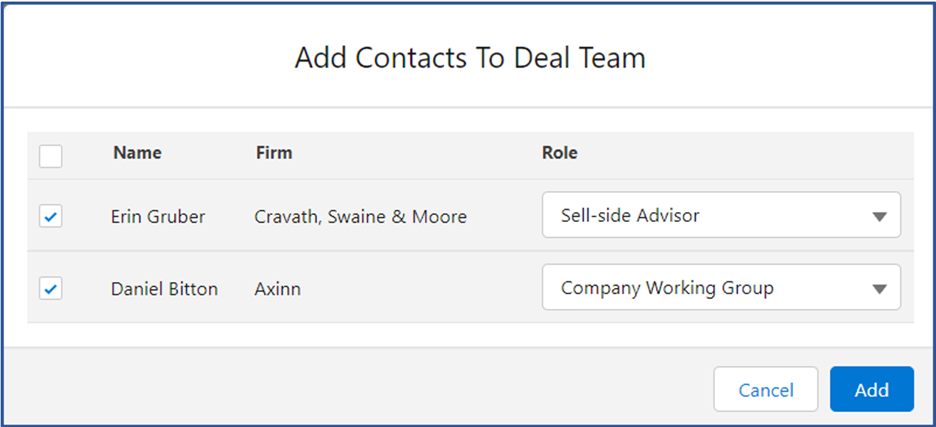Click the Add button

pos(872,389)
